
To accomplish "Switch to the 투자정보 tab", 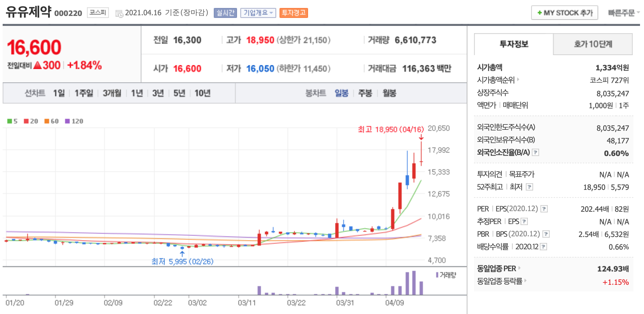I will 514,44.
